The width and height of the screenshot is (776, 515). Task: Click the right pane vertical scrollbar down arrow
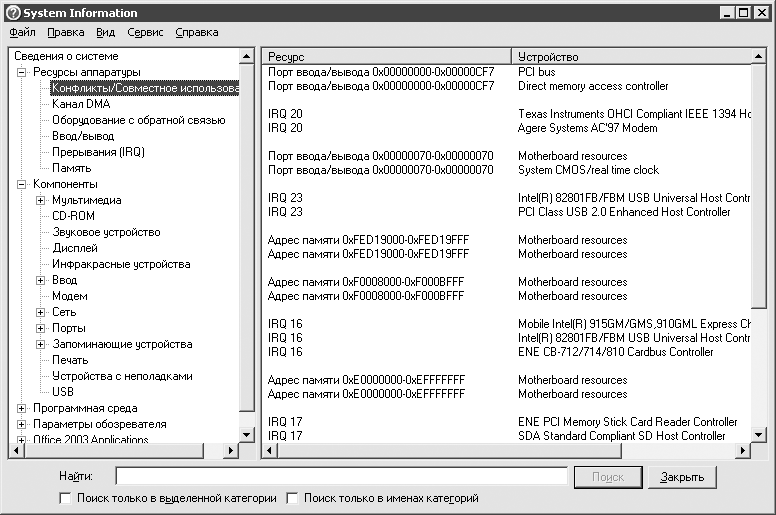[760, 436]
